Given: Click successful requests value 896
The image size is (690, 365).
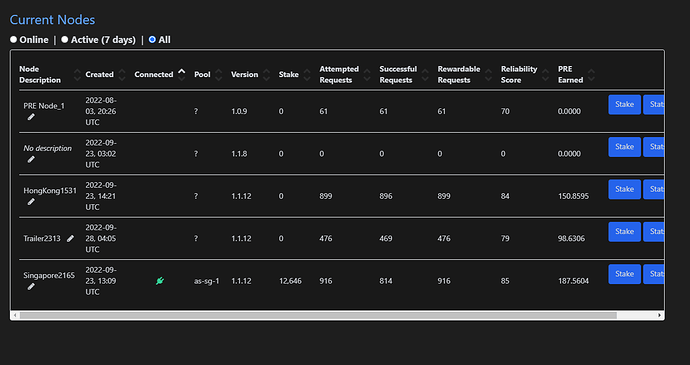Looking at the screenshot, I should [386, 196].
